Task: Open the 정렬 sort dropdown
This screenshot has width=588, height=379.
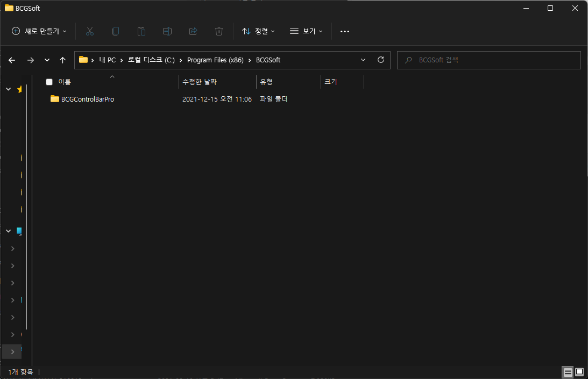Action: click(x=258, y=32)
